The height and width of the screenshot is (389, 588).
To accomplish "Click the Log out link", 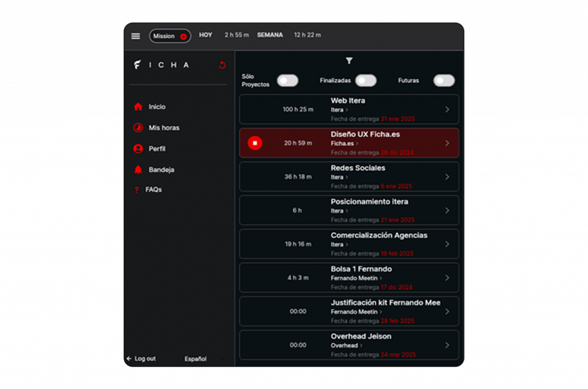I will 141,359.
